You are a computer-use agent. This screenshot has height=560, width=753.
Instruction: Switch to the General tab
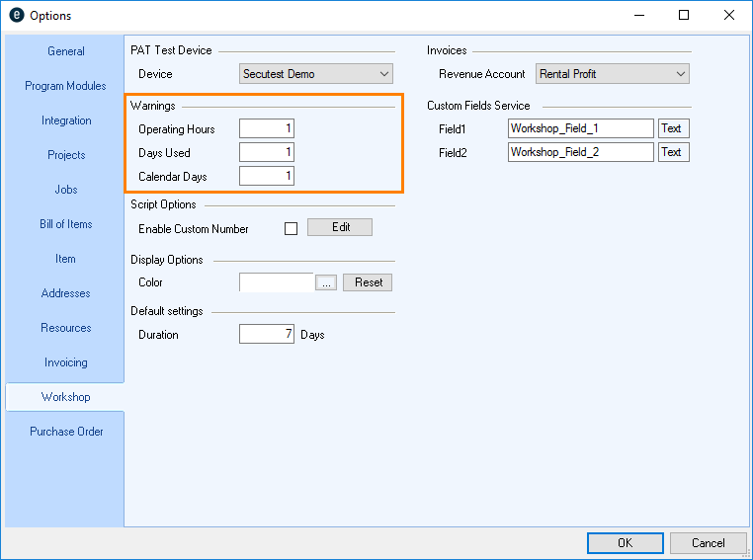(x=66, y=51)
